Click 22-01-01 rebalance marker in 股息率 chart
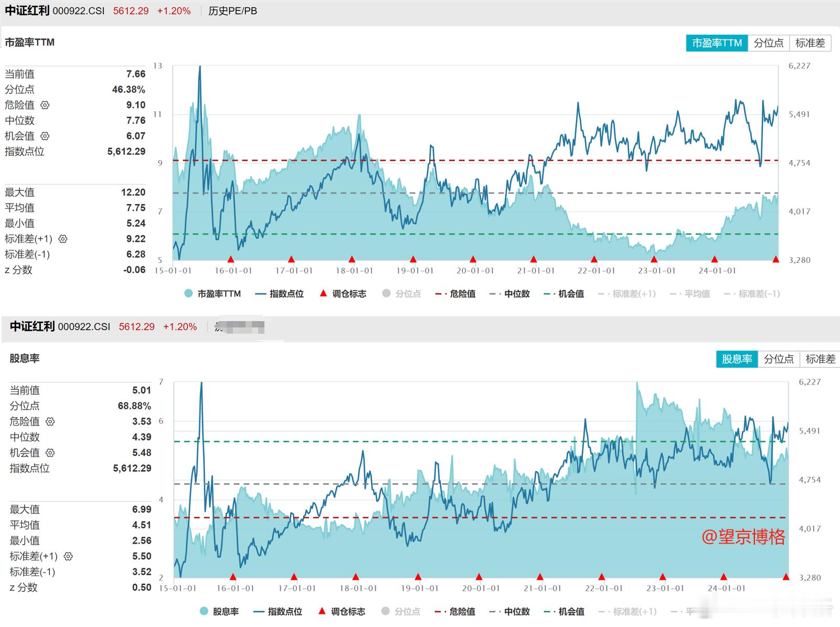 601,577
